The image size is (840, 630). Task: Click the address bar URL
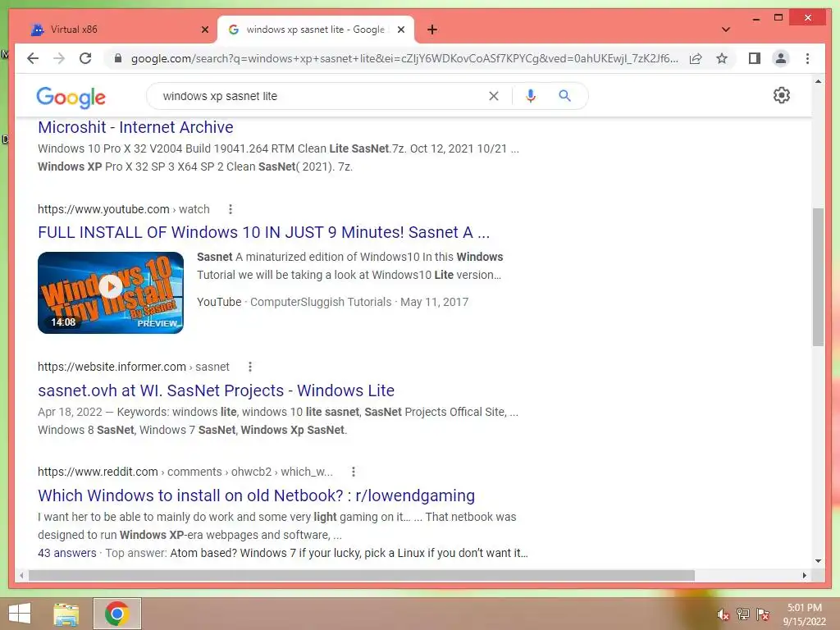(404, 58)
